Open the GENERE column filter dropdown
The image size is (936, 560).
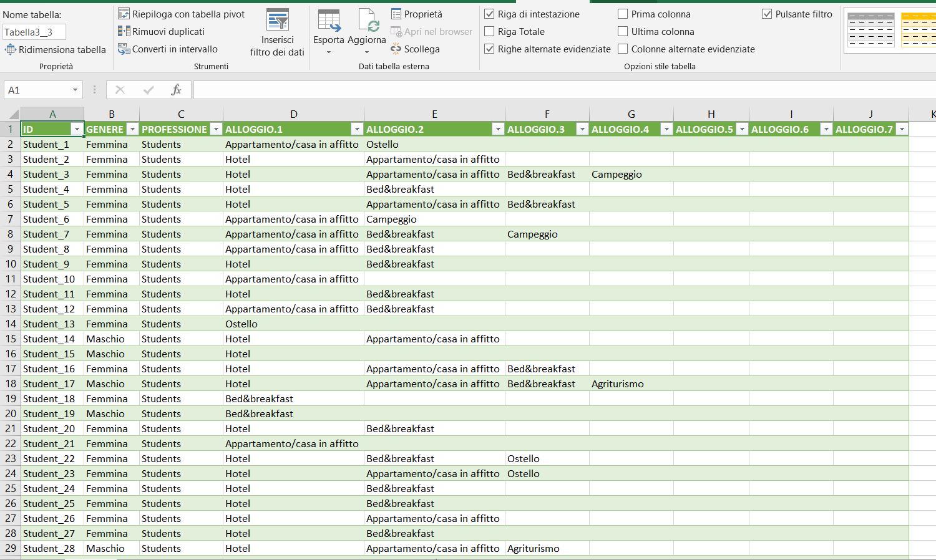tap(132, 129)
